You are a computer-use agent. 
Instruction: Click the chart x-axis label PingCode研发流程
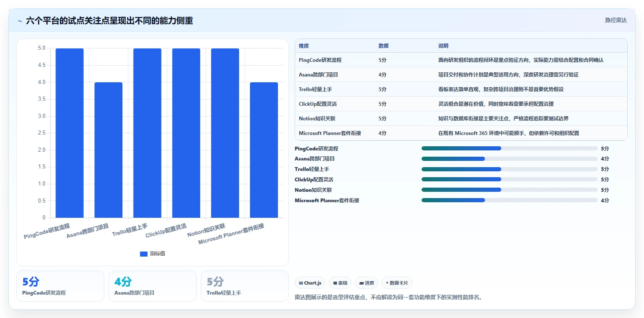(47, 231)
